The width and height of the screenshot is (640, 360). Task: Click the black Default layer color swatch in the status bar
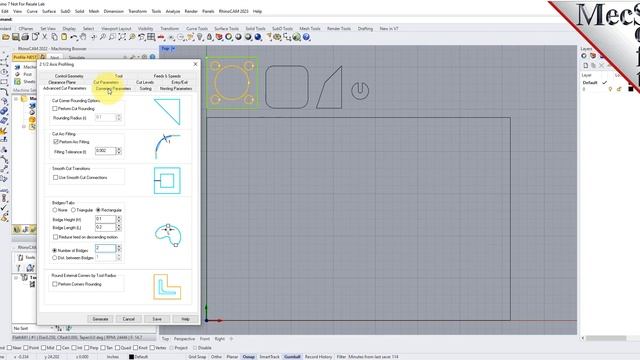[x=131, y=357]
